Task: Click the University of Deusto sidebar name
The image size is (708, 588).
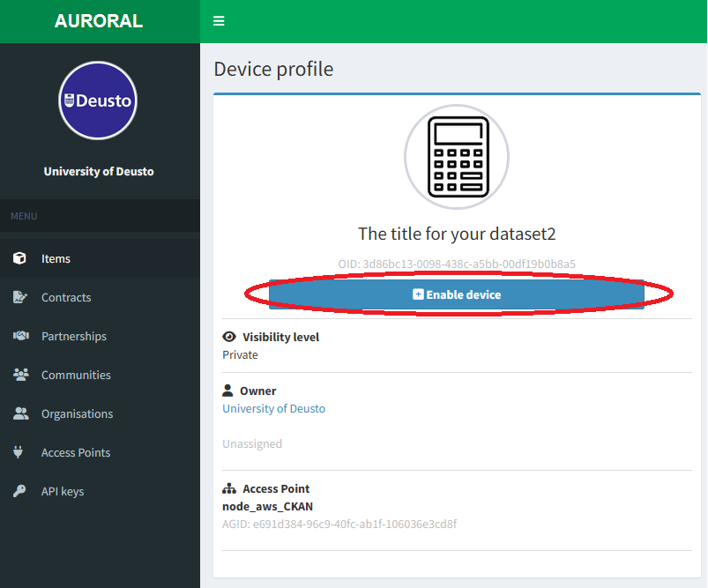Action: coord(99,171)
